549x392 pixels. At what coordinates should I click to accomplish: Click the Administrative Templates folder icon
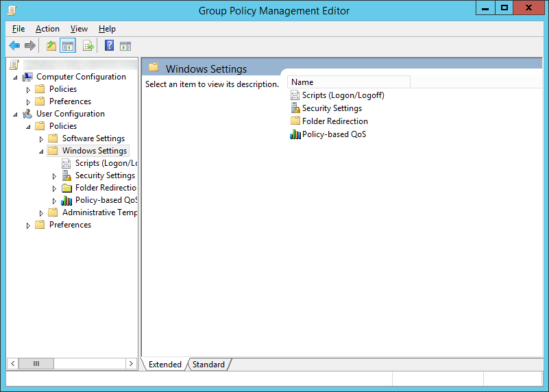tap(53, 212)
